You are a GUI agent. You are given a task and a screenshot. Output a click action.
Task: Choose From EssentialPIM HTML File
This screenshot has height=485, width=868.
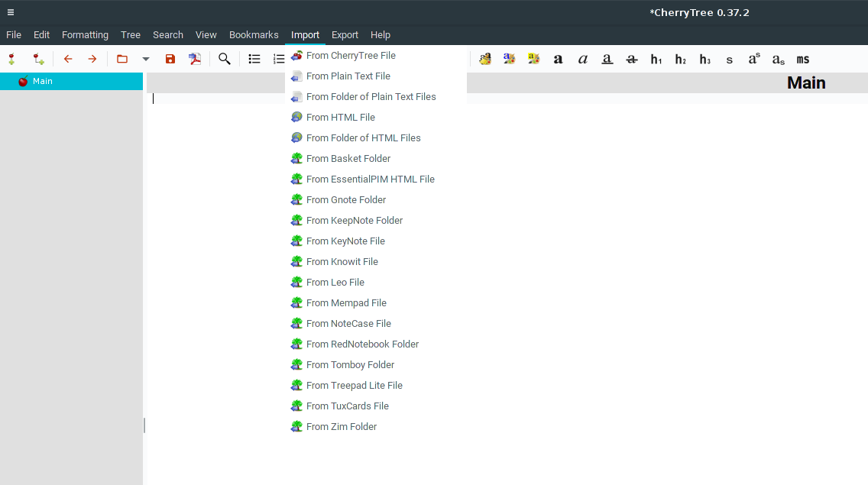(376, 179)
